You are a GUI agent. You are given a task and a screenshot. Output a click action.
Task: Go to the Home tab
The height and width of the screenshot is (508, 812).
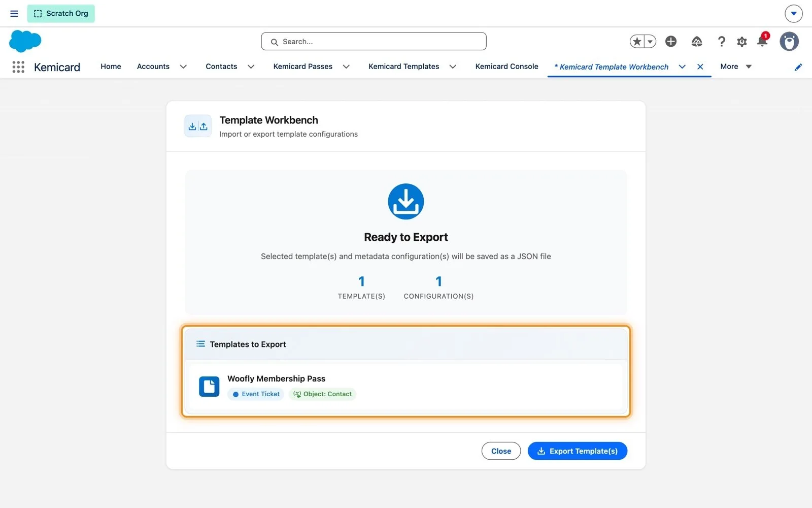click(111, 67)
